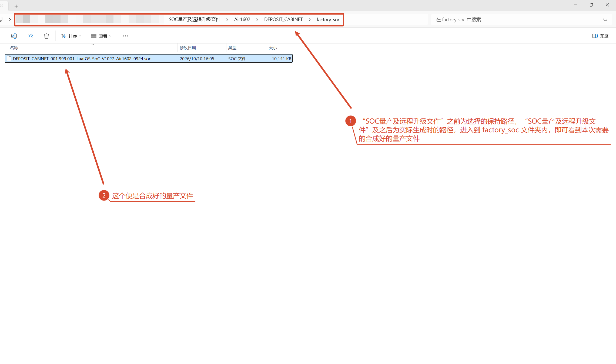Select the DEPOSIT_CABINET breadcrumb segment
Screen dimensions: 616x364
coord(283,19)
